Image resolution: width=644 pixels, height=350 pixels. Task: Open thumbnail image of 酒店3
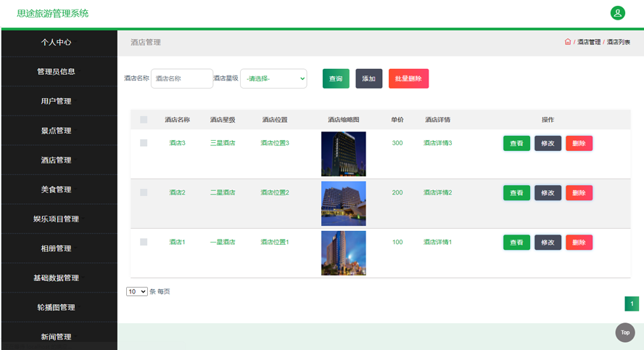343,154
